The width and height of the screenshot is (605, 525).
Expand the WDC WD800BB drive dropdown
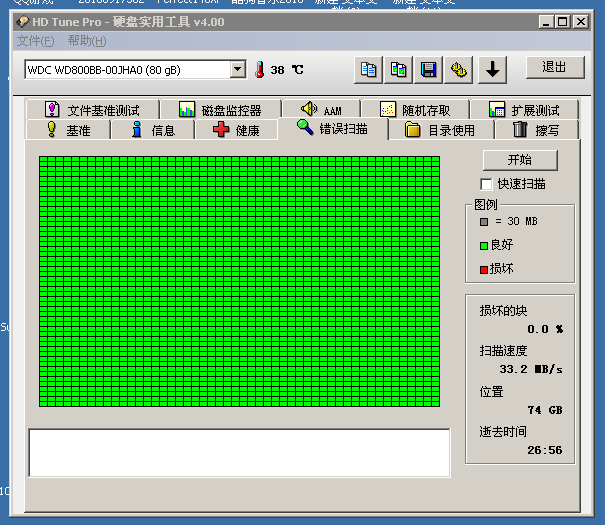(238, 70)
